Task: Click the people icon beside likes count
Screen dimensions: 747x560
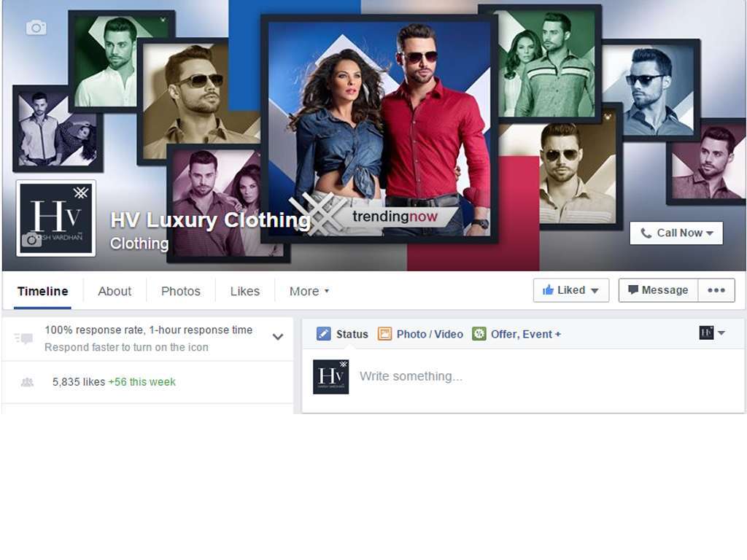Action: [28, 382]
